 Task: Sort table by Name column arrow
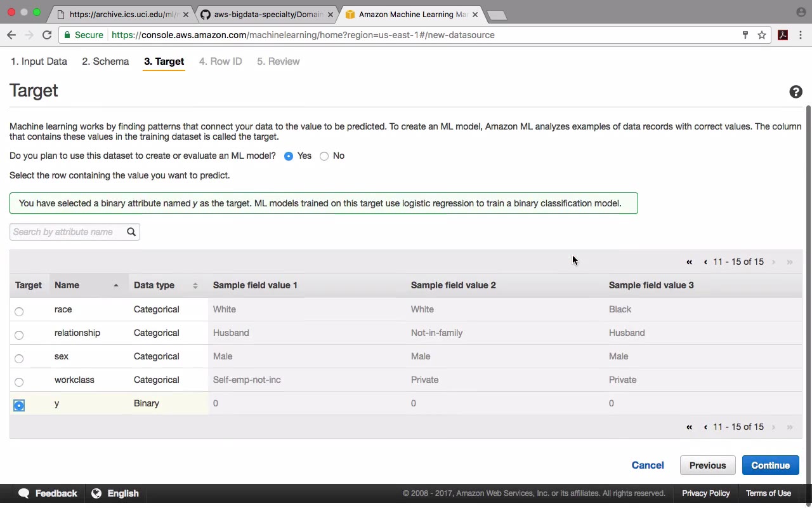point(116,285)
